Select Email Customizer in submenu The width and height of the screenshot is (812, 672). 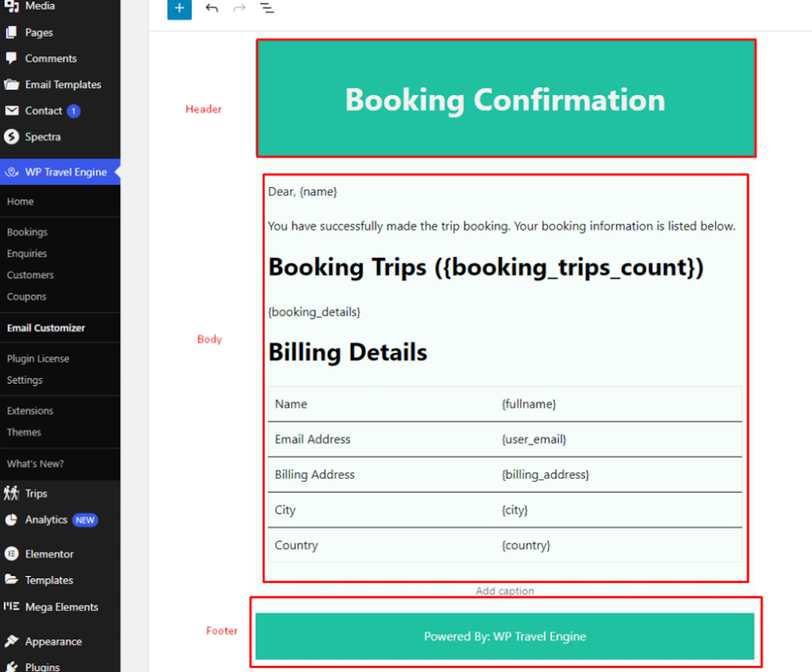[46, 328]
